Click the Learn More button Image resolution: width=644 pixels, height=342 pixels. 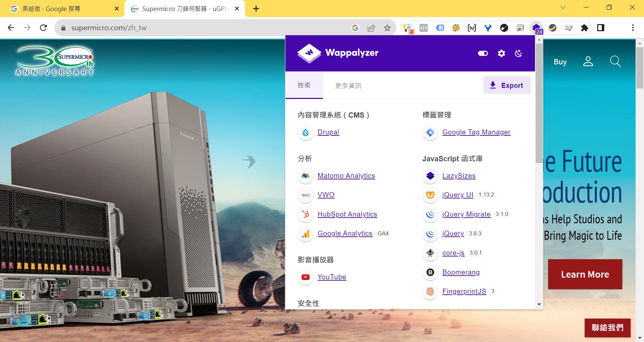click(585, 274)
